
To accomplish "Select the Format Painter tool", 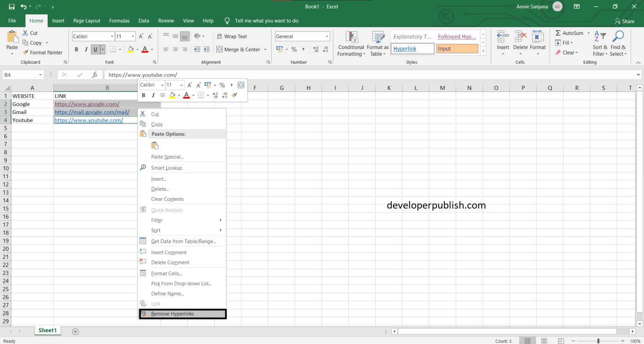I will click(43, 52).
